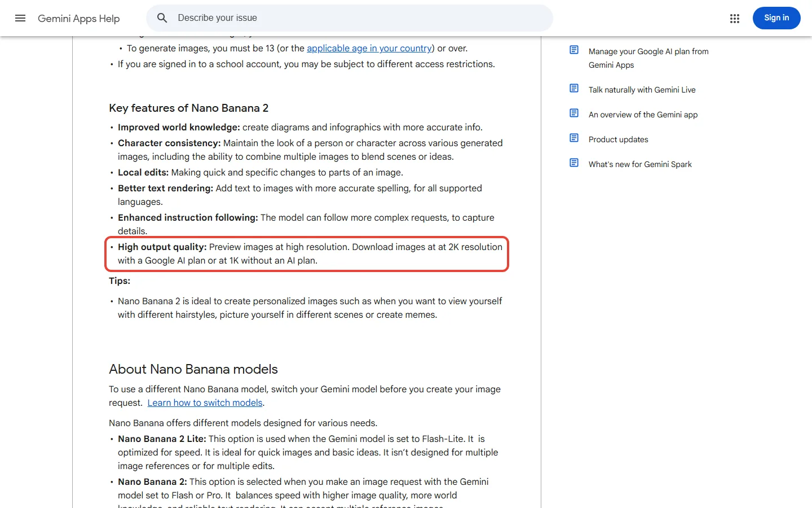Open the Google apps grid
This screenshot has height=508, width=812.
click(x=734, y=19)
